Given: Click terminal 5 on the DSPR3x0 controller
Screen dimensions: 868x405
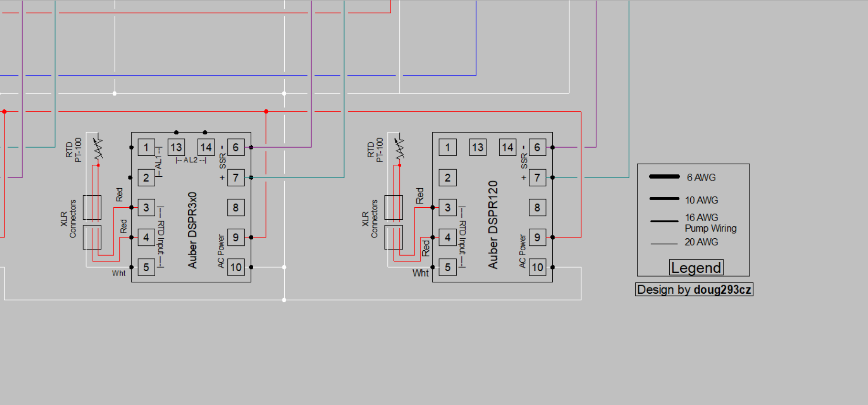Looking at the screenshot, I should (x=146, y=267).
